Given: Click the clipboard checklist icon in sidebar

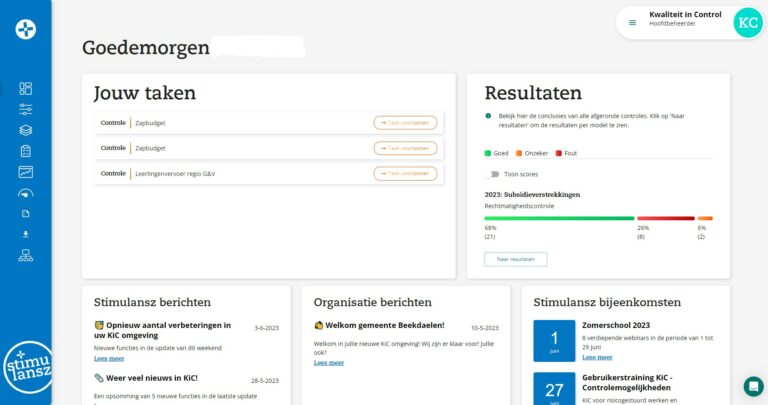Looking at the screenshot, I should point(26,151).
